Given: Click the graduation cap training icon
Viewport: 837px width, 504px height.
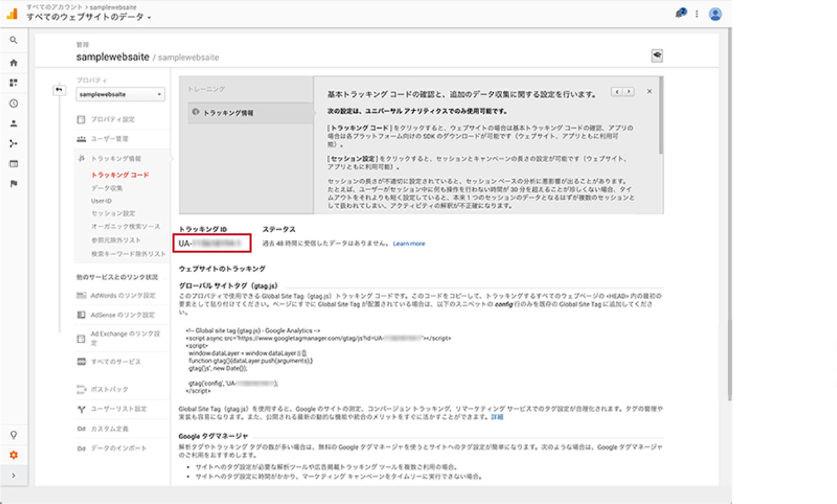Looking at the screenshot, I should click(656, 55).
